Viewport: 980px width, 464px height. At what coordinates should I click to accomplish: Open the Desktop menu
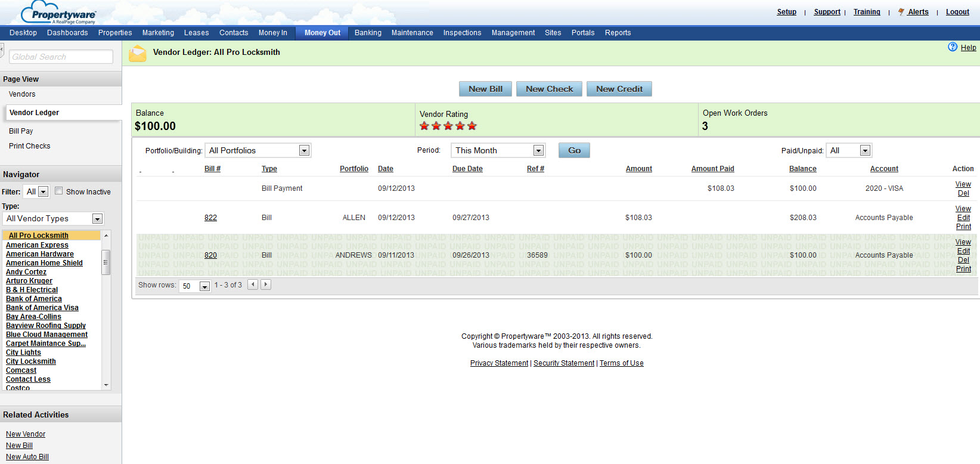click(23, 33)
